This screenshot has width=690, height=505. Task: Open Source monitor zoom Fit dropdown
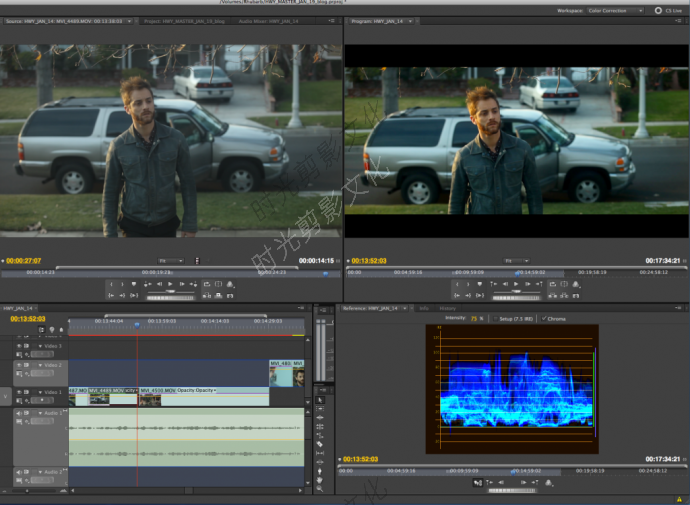(171, 261)
